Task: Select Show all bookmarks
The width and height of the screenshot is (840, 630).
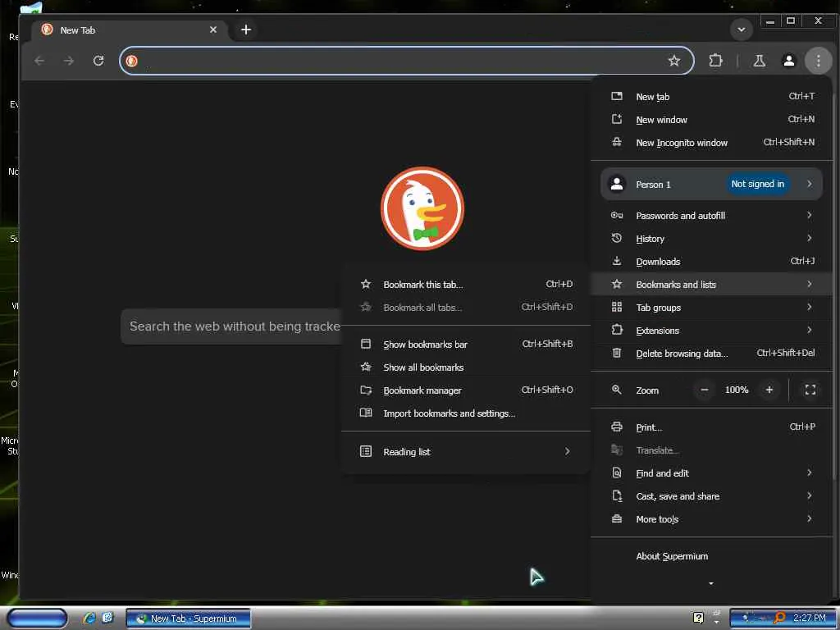Action: click(466, 367)
